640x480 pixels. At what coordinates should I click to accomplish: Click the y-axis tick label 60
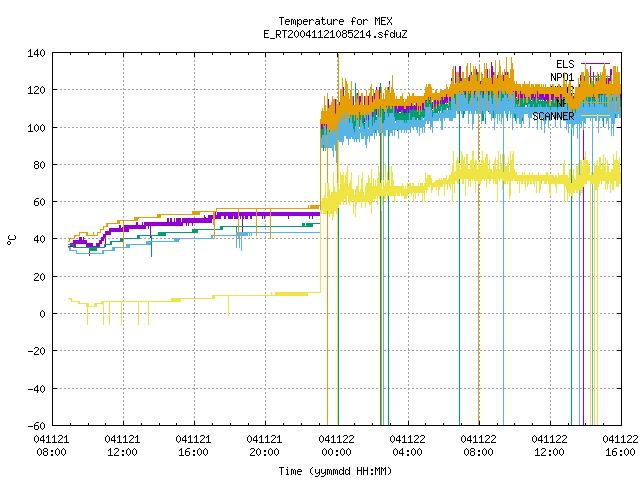[x=39, y=202]
